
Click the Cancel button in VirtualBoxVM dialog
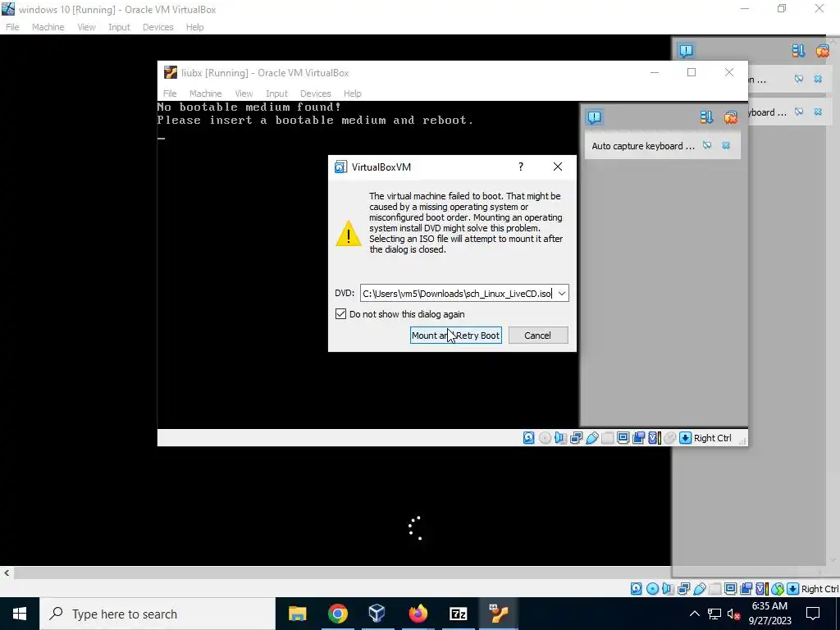click(538, 336)
